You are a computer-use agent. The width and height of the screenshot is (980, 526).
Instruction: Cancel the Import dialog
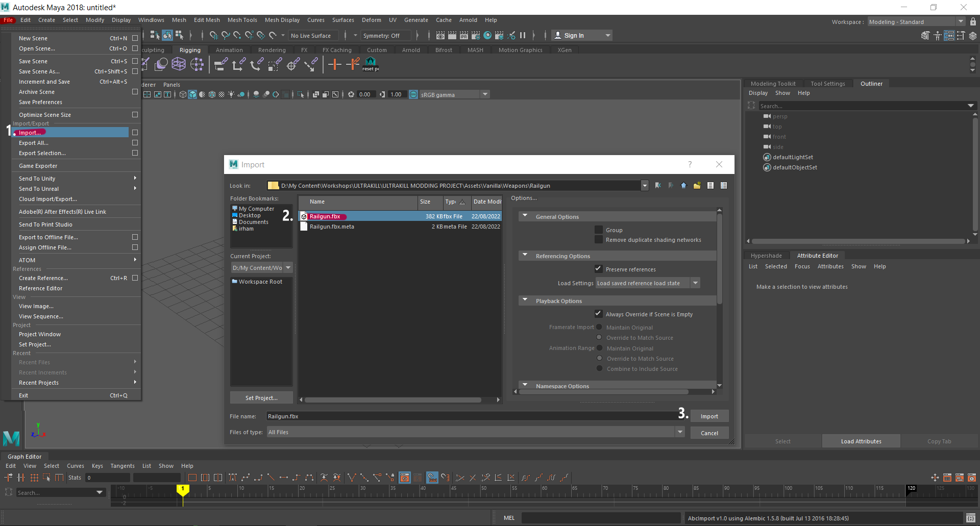[709, 433]
